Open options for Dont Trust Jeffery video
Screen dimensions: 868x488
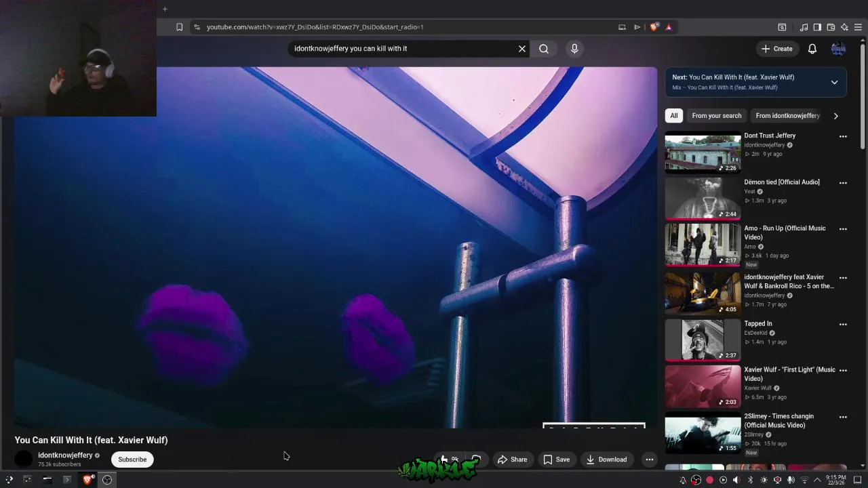[843, 136]
